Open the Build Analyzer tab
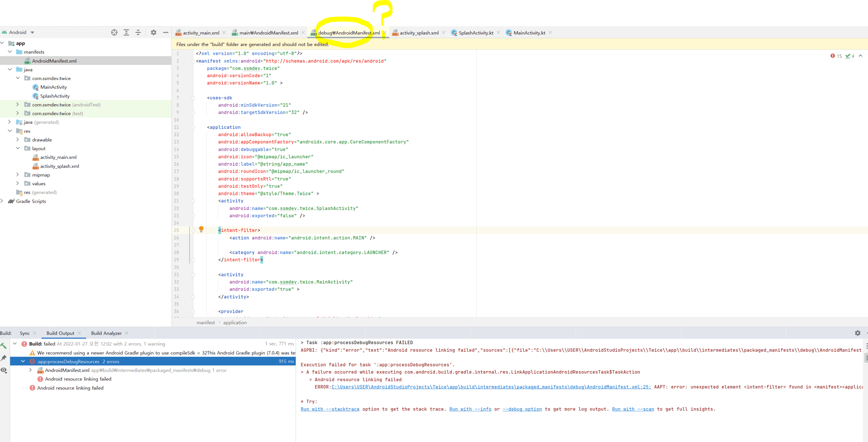Viewport: 868px width, 442px height. click(x=106, y=333)
